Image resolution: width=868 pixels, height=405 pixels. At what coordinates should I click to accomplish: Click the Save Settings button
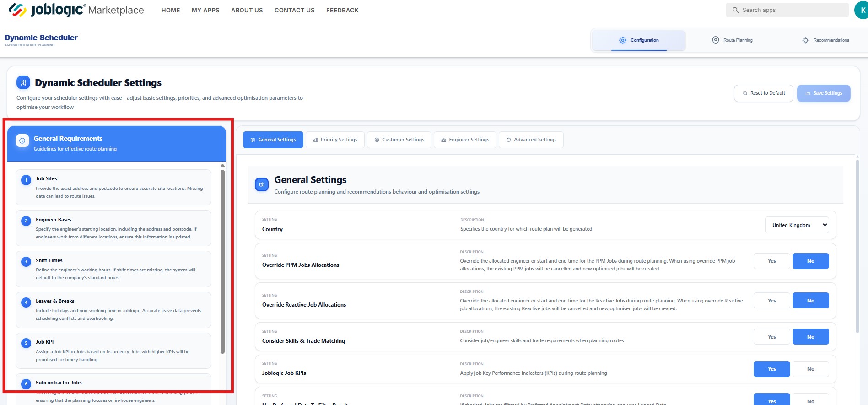824,93
